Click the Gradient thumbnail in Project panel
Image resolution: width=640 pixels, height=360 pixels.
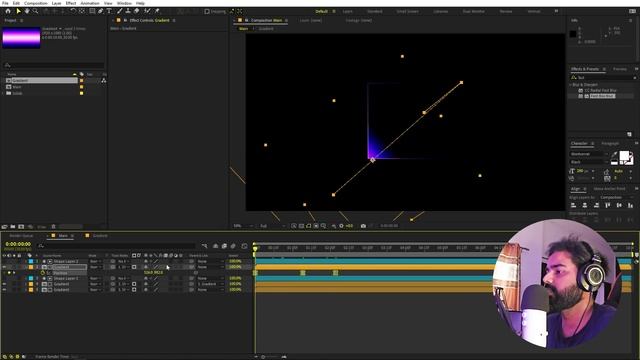[x=21, y=38]
